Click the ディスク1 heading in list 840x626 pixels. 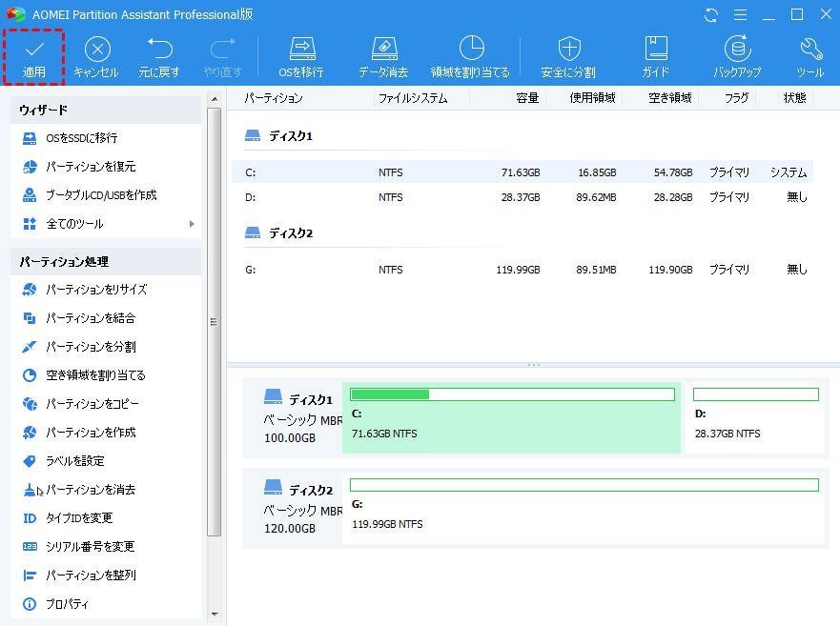tap(291, 136)
